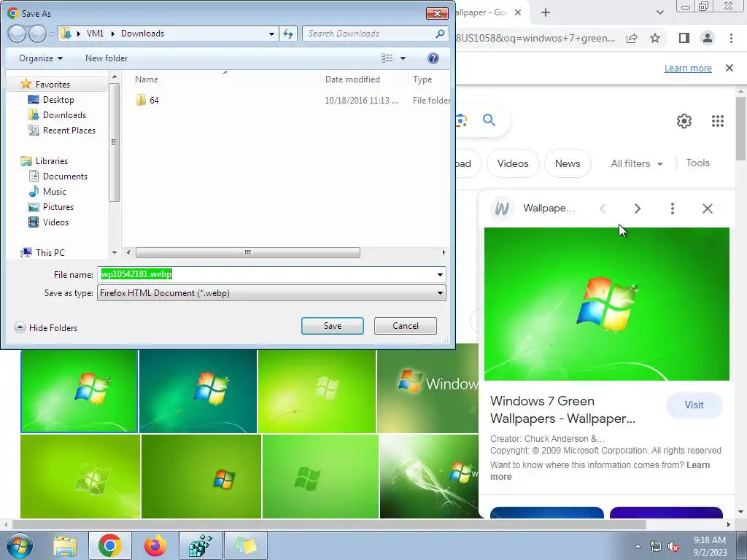This screenshot has width=747, height=560.
Task: Click the horizontal scrollbar in file list
Action: 248,252
